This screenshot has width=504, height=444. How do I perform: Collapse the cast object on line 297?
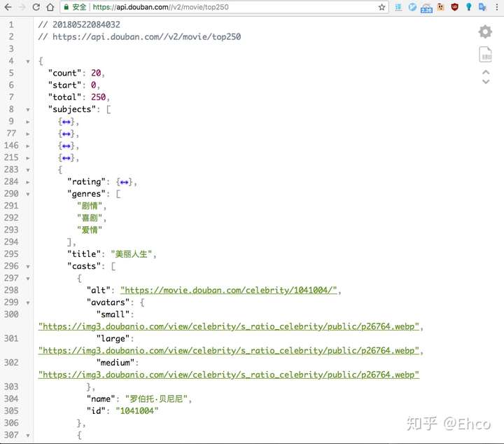[28, 279]
